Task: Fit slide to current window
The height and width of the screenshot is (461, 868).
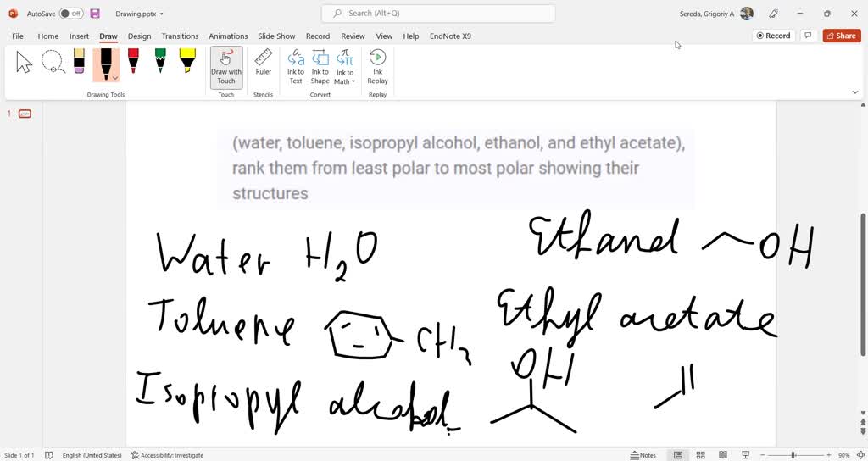Action: coord(860,455)
